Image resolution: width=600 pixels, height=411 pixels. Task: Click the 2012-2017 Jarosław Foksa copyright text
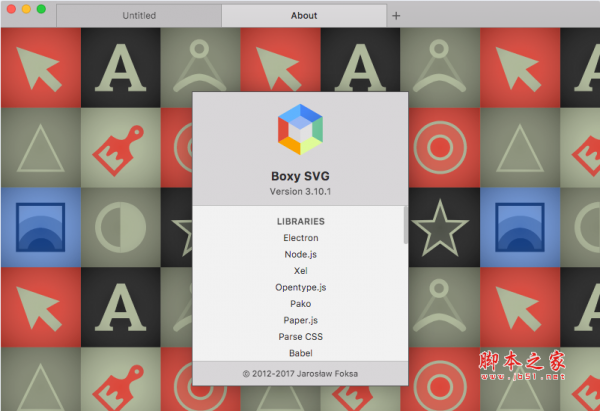pyautogui.click(x=300, y=374)
